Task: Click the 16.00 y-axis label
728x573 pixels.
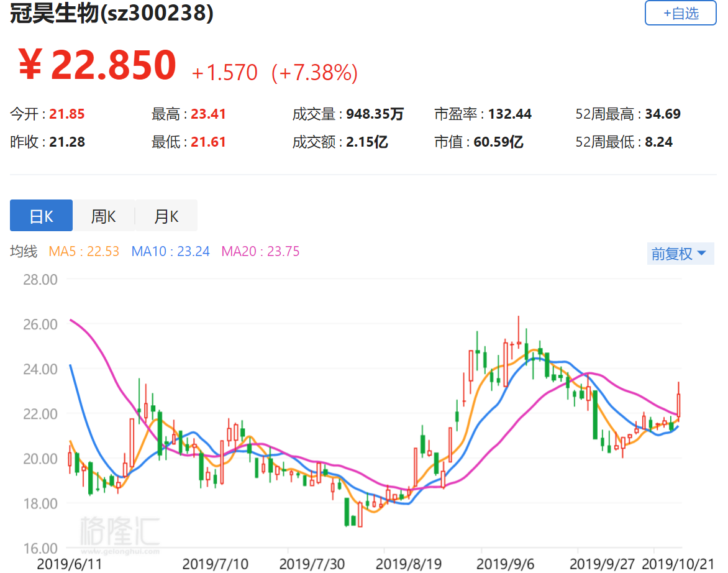Action: (x=40, y=548)
